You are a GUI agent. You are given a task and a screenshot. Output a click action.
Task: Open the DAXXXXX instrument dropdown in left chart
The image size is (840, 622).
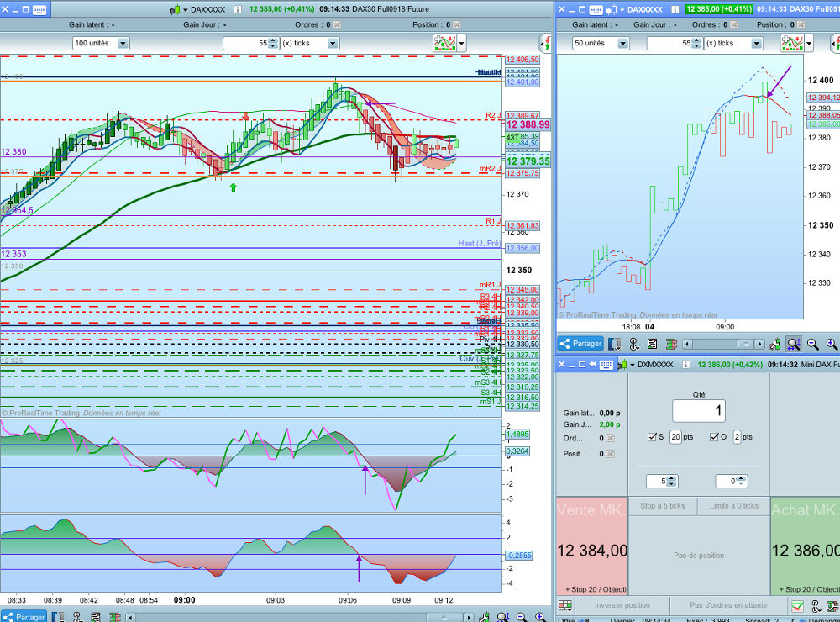pos(186,10)
